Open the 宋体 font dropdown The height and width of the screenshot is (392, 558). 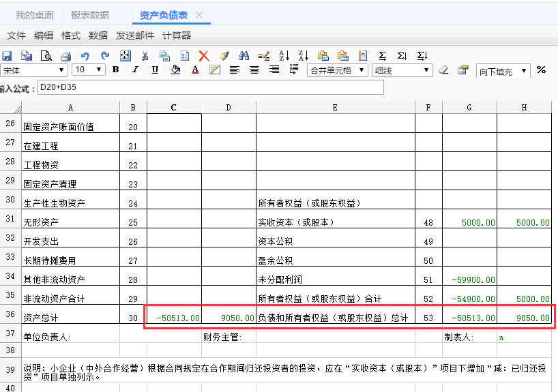click(x=61, y=70)
